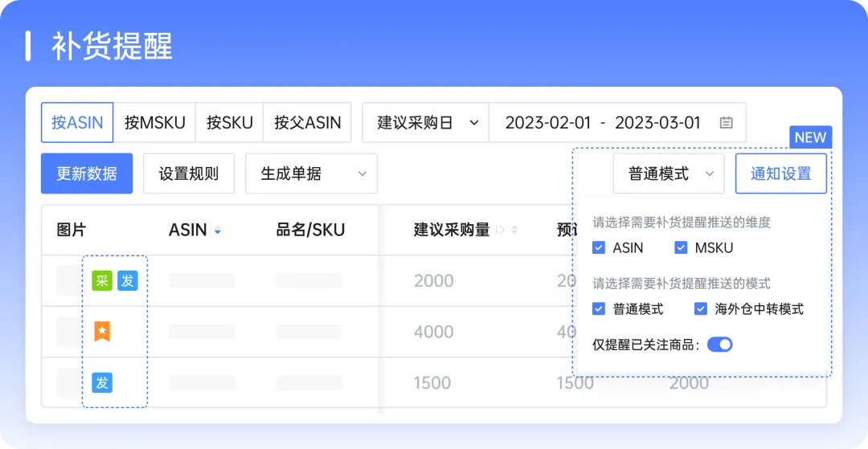Switch to the 按ASIN tab
Viewport: 868px width, 449px height.
tap(77, 122)
